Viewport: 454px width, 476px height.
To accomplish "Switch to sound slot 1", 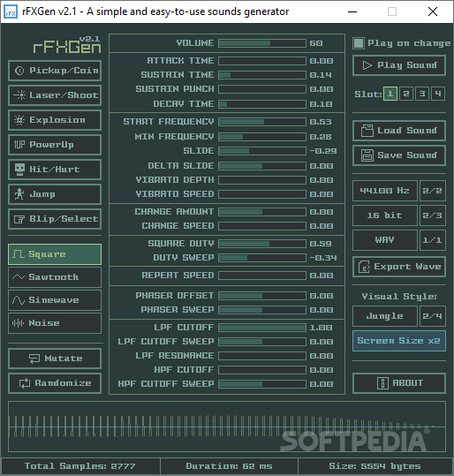I will pyautogui.click(x=390, y=94).
